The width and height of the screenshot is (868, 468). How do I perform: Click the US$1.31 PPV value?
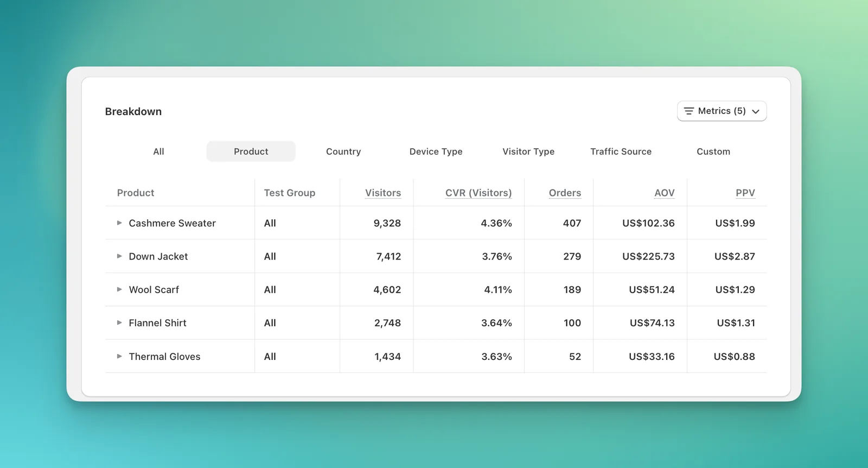tap(736, 322)
